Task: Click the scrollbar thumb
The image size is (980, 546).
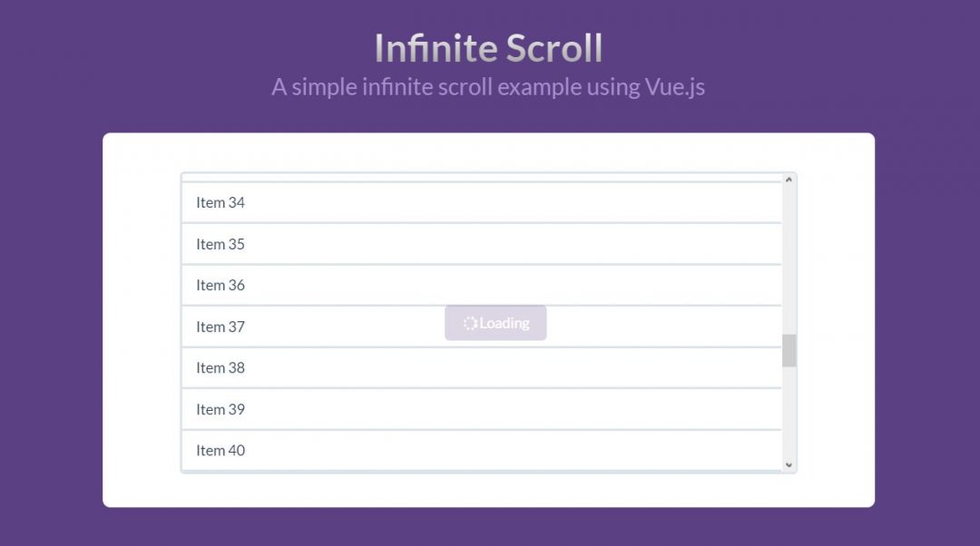Action: coord(789,349)
